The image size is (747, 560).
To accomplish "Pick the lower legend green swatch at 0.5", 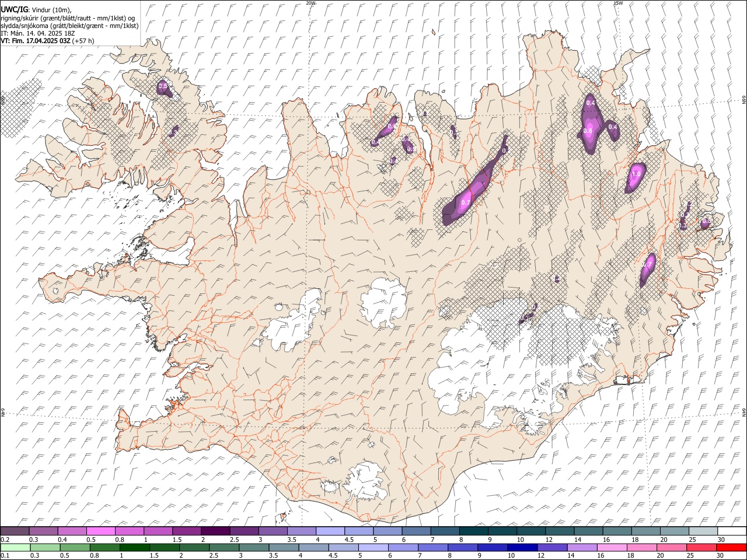I will pos(75,547).
